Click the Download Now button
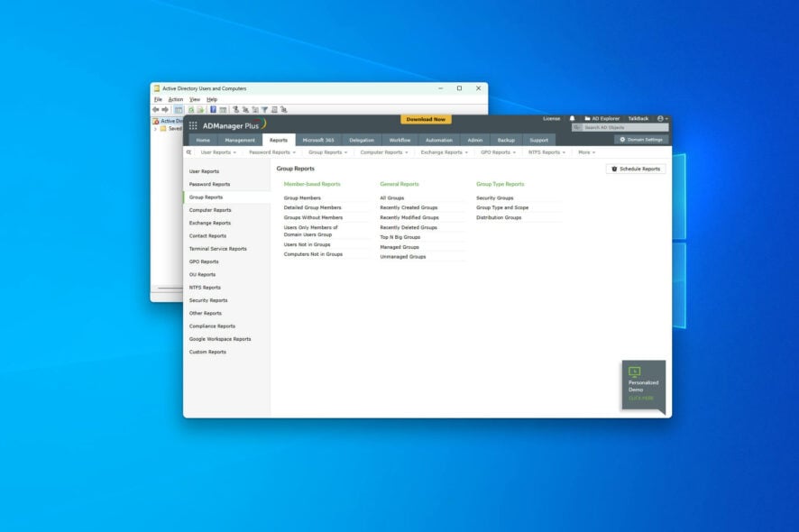This screenshot has height=532, width=799. [426, 119]
